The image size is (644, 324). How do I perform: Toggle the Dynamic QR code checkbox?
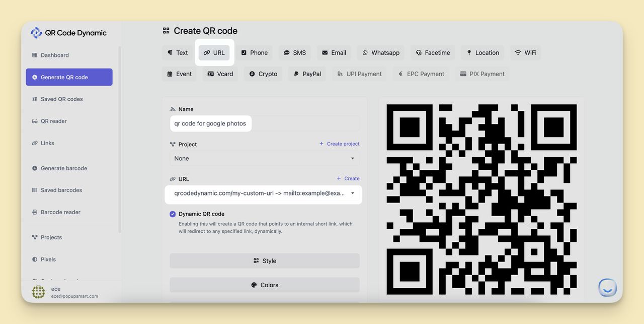coord(173,214)
